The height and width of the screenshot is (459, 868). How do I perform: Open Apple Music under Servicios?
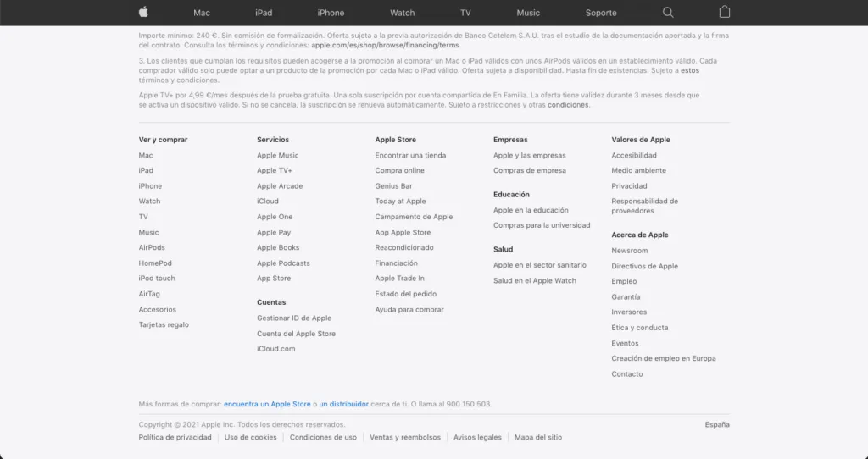click(277, 155)
